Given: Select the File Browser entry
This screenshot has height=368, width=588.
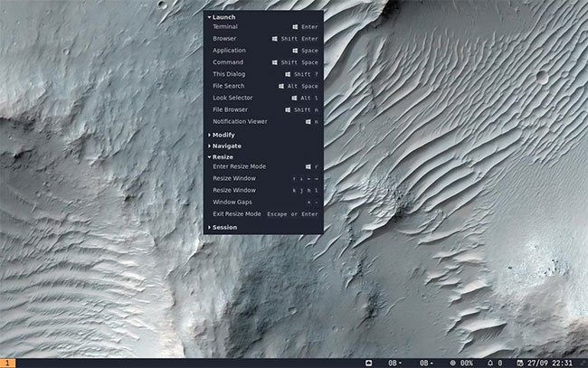Looking at the screenshot, I should point(263,109).
